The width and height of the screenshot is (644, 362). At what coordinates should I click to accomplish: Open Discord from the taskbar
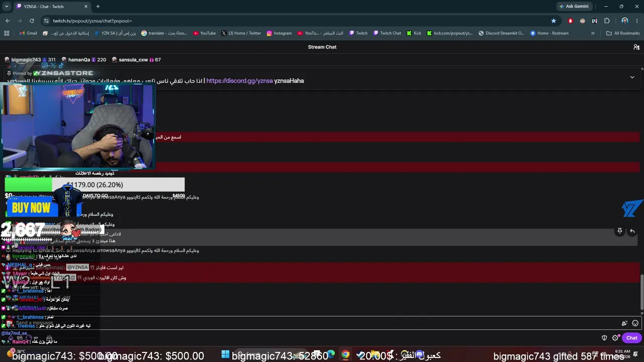coord(419,354)
